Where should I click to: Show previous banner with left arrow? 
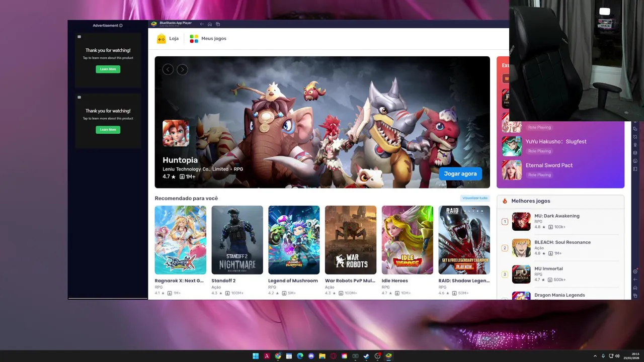coord(168,70)
